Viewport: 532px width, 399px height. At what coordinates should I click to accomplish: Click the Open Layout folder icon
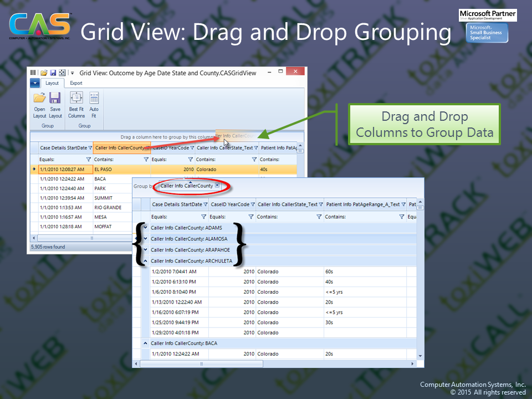coord(39,99)
